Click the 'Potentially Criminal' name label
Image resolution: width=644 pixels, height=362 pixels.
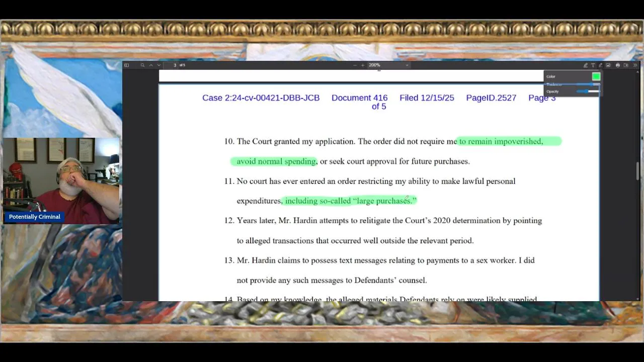pos(35,217)
